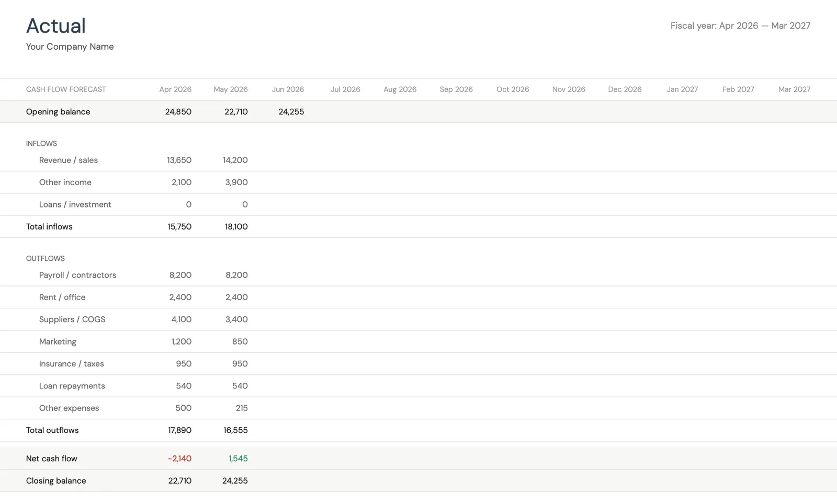
Task: Click the Revenue / sales row label
Action: pos(68,160)
